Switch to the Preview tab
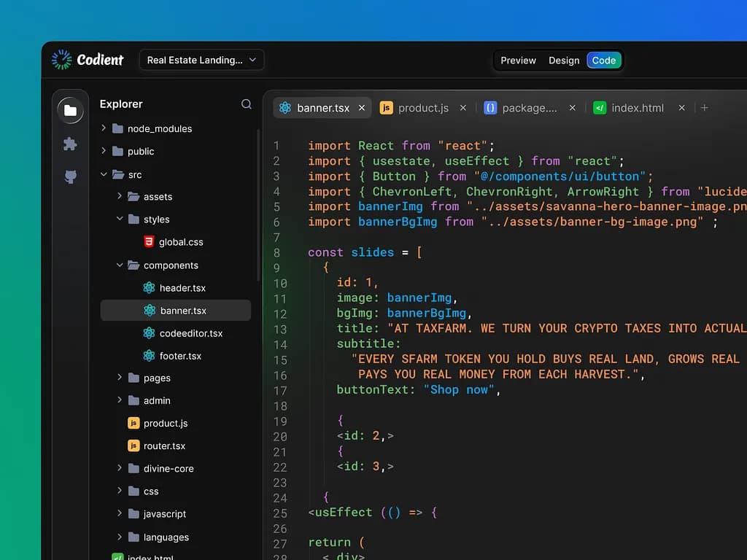Screen dimensions: 747x560 [518, 61]
